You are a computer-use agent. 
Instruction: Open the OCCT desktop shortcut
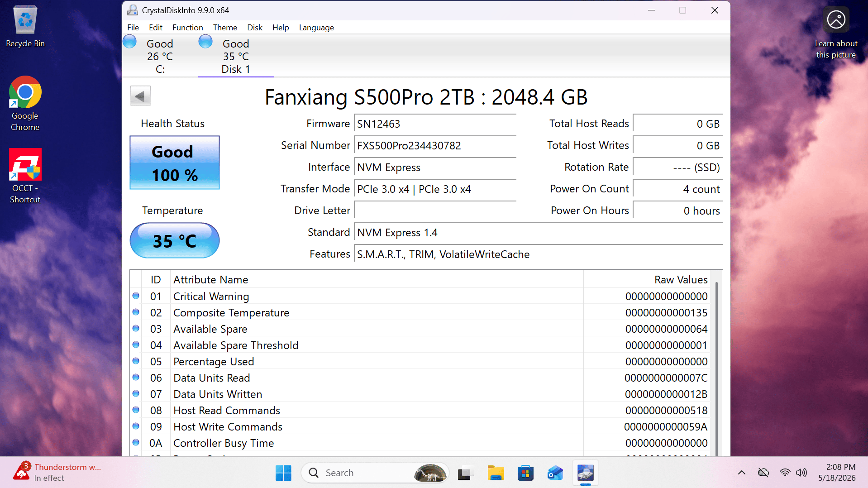tap(25, 176)
